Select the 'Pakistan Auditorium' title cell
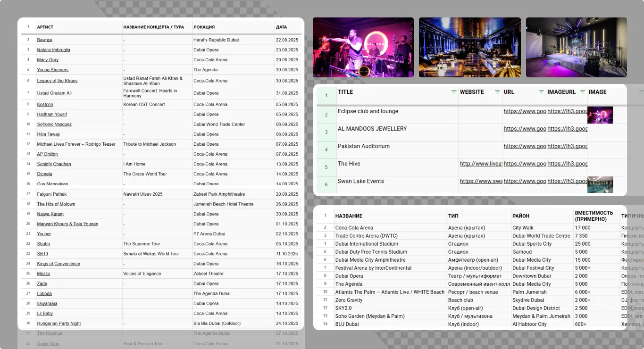The image size is (644, 349). click(x=397, y=150)
